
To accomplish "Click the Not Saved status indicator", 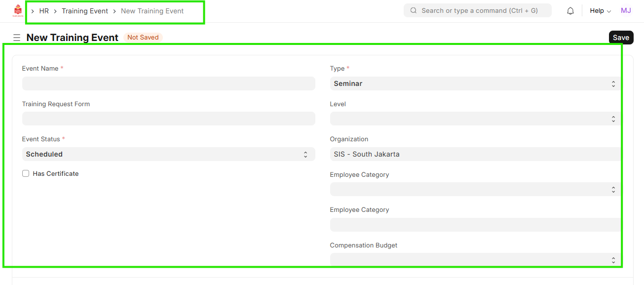I will pos(143,38).
